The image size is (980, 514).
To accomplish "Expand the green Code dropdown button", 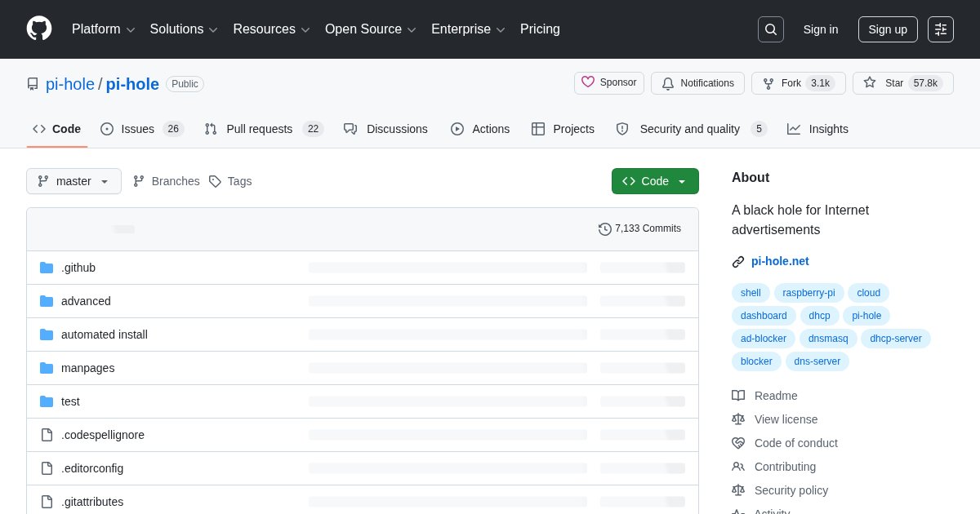I will pos(655,181).
